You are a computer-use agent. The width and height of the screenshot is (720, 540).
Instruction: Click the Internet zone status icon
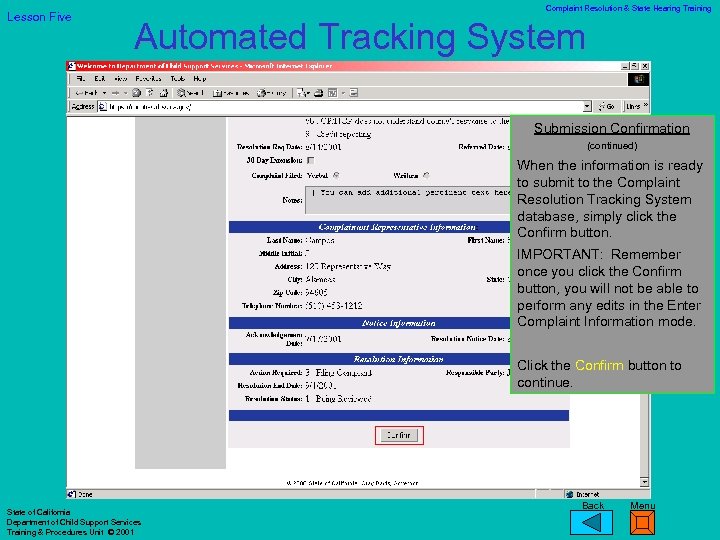click(x=570, y=494)
